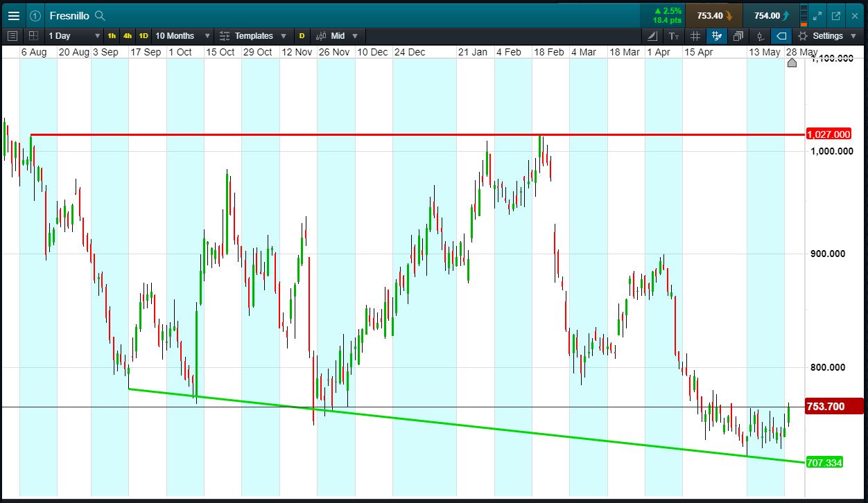The image size is (868, 503).
Task: Click the 18 Feb date label
Action: (x=548, y=52)
